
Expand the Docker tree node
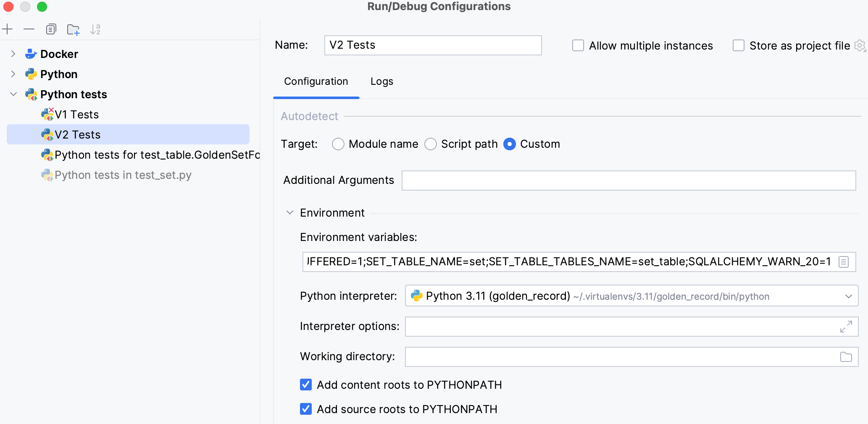click(13, 54)
